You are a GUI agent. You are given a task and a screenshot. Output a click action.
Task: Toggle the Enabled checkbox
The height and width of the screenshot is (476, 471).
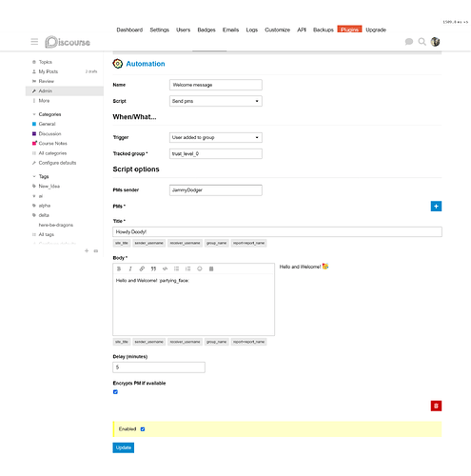click(x=143, y=429)
